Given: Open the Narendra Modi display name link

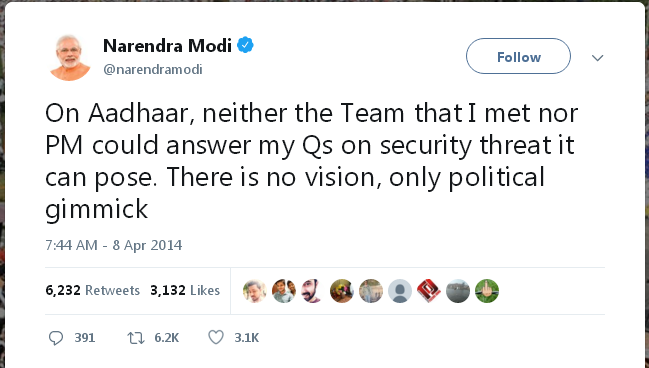Looking at the screenshot, I should [x=167, y=46].
